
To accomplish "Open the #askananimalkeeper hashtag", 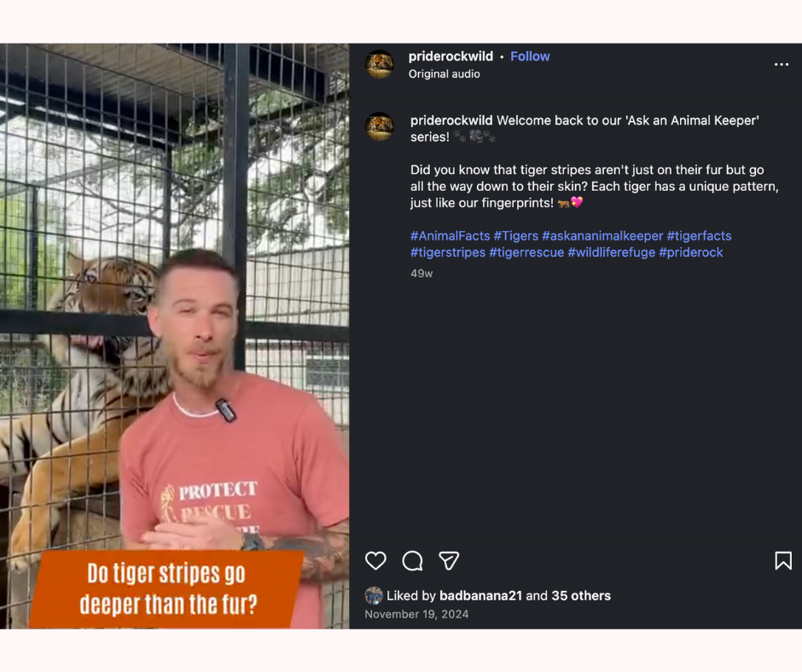I will [x=602, y=235].
